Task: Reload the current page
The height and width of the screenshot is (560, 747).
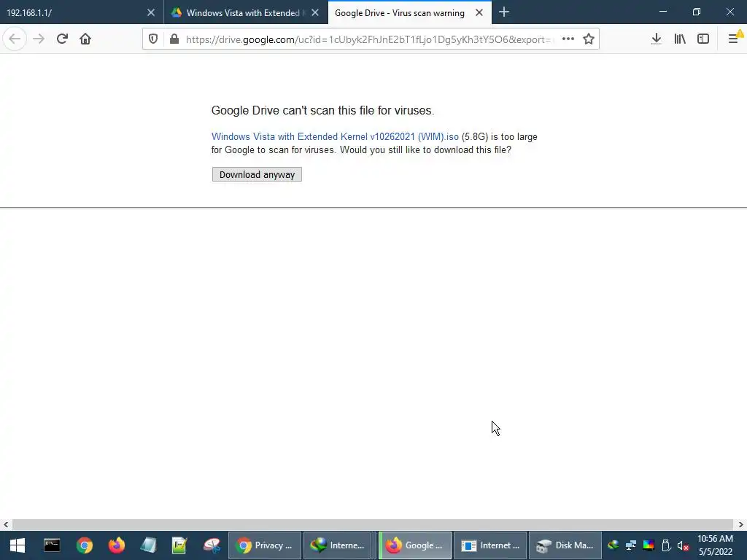Action: click(62, 39)
